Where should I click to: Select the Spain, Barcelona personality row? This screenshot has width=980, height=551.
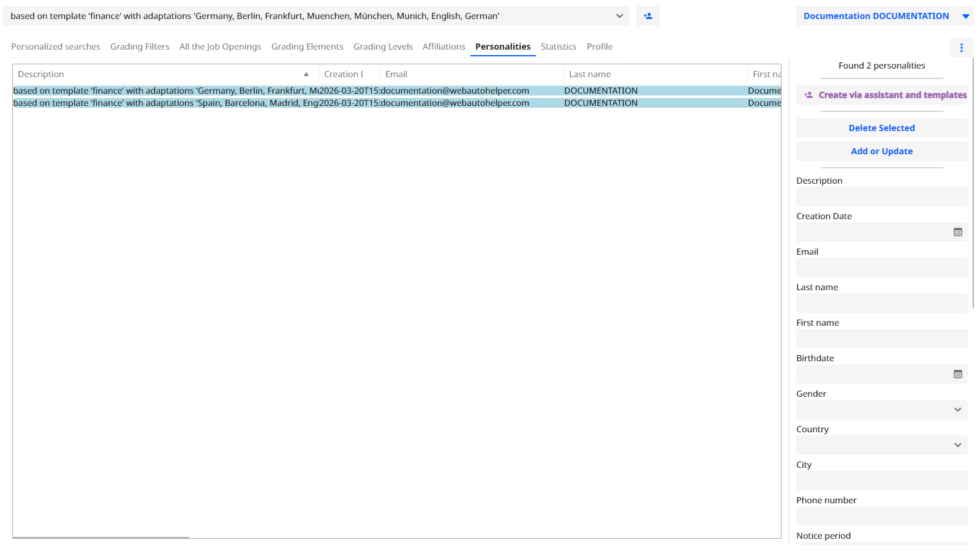click(x=245, y=103)
